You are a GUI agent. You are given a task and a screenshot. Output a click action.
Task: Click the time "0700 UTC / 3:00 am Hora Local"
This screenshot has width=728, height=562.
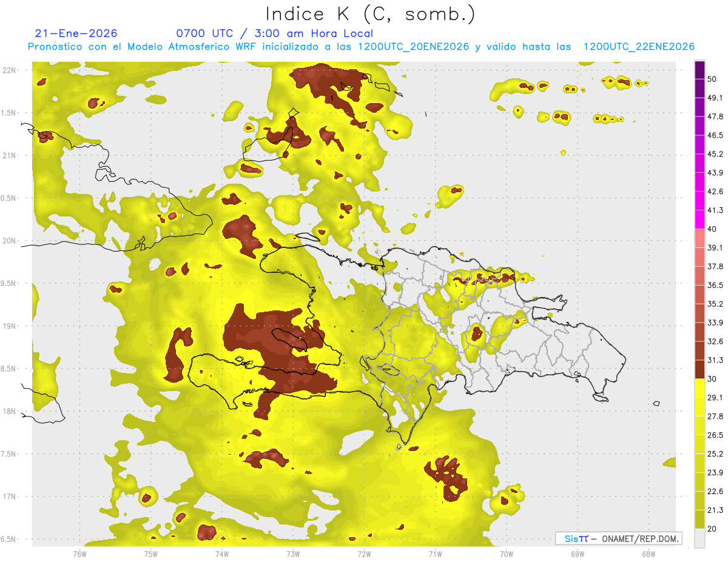(x=274, y=33)
